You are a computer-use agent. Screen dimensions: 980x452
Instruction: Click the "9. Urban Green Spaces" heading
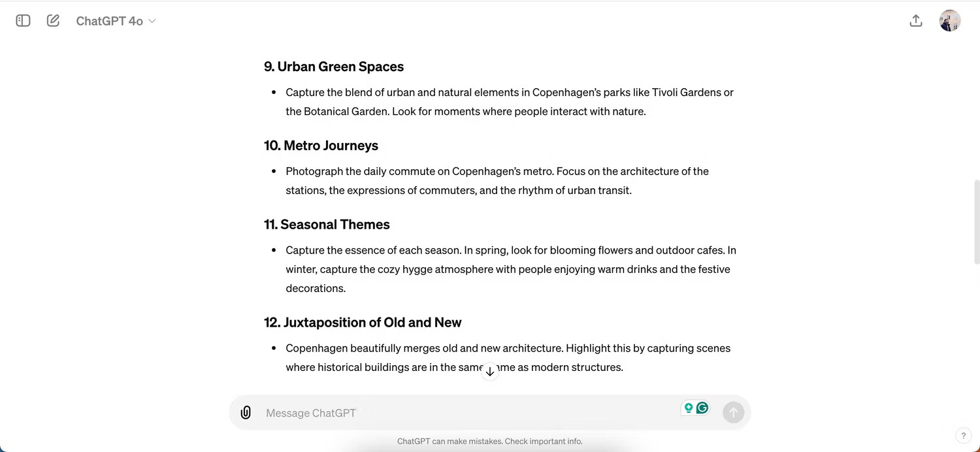pyautogui.click(x=334, y=67)
